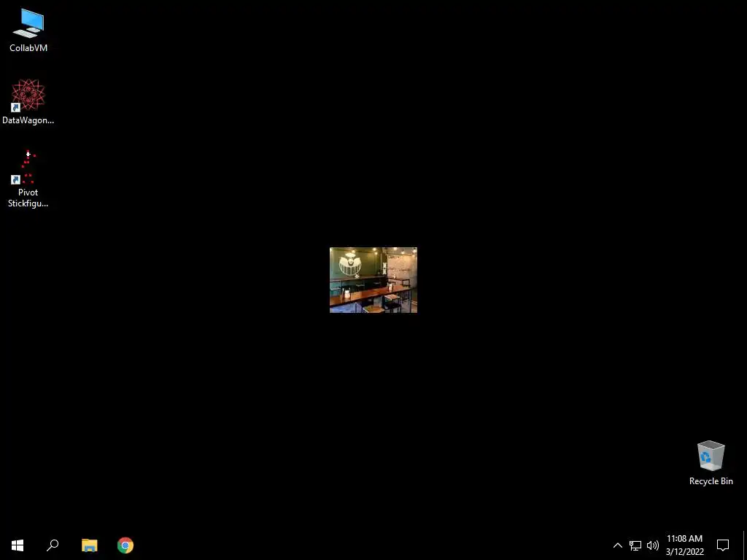Viewport: 747px width, 560px height.
Task: Show hidden system tray icons
Action: click(x=617, y=545)
